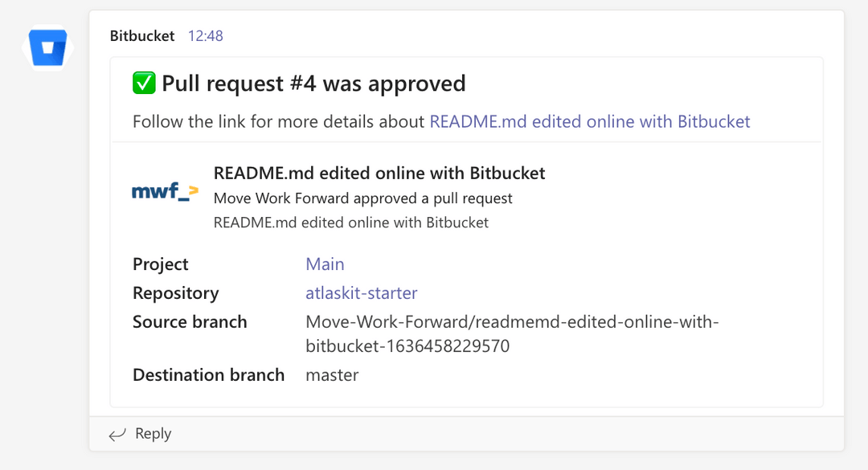The image size is (868, 470).
Task: Click the mwf repository logo
Action: [x=163, y=190]
